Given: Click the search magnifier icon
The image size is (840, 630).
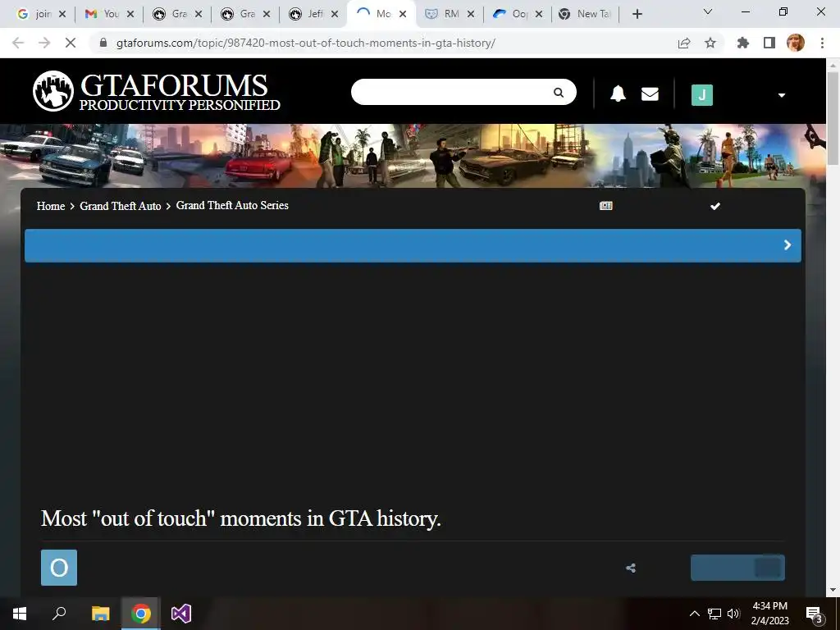Looking at the screenshot, I should click(x=558, y=93).
